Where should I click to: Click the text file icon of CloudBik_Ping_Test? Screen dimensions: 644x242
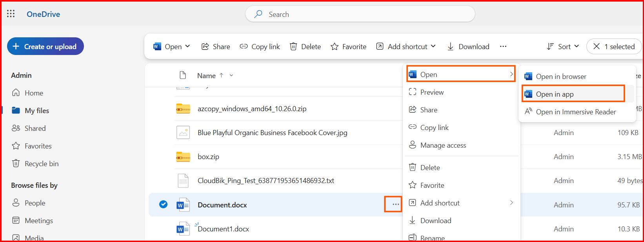tap(183, 181)
